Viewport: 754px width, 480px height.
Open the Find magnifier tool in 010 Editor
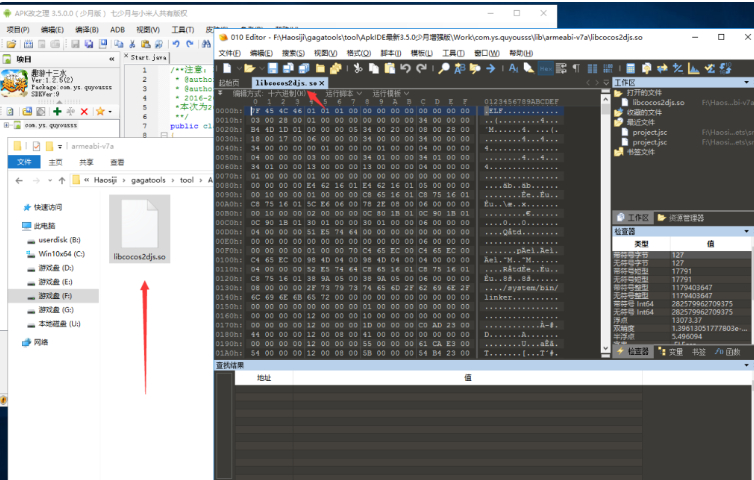tap(444, 68)
